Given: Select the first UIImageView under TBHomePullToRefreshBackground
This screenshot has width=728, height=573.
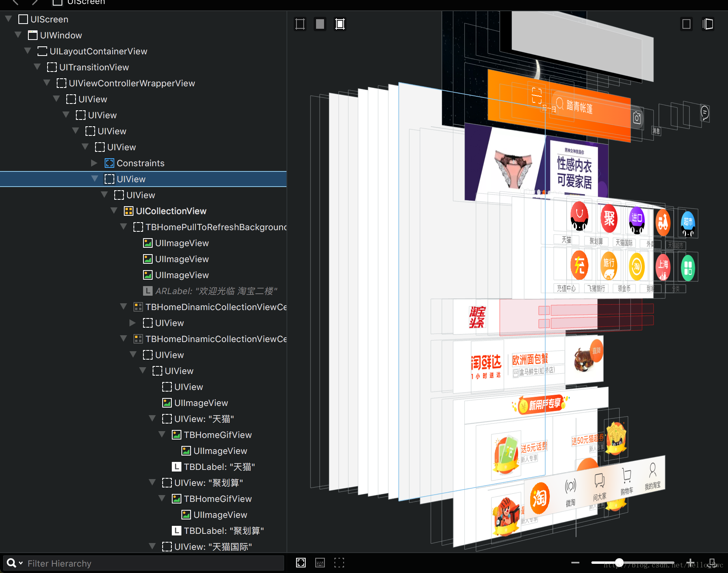Looking at the screenshot, I should point(143,243).
